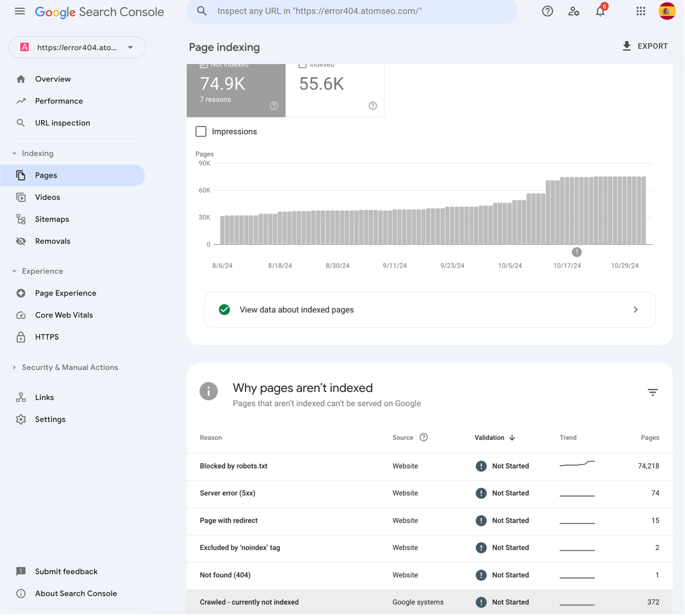The height and width of the screenshot is (616, 685).
Task: Click the download icon beside EXPORT
Action: tap(627, 46)
